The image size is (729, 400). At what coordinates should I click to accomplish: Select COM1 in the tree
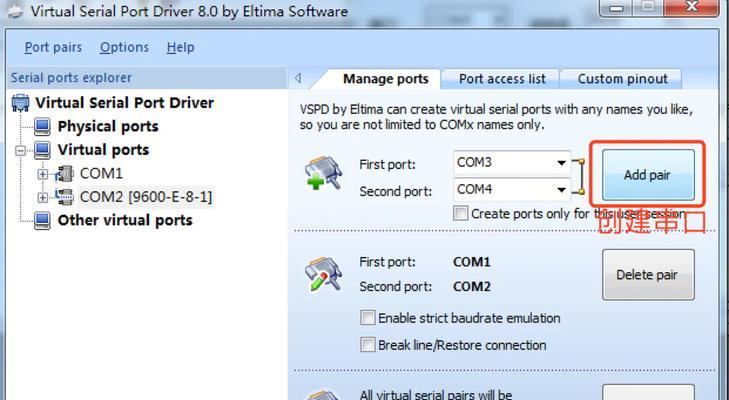coord(101,173)
